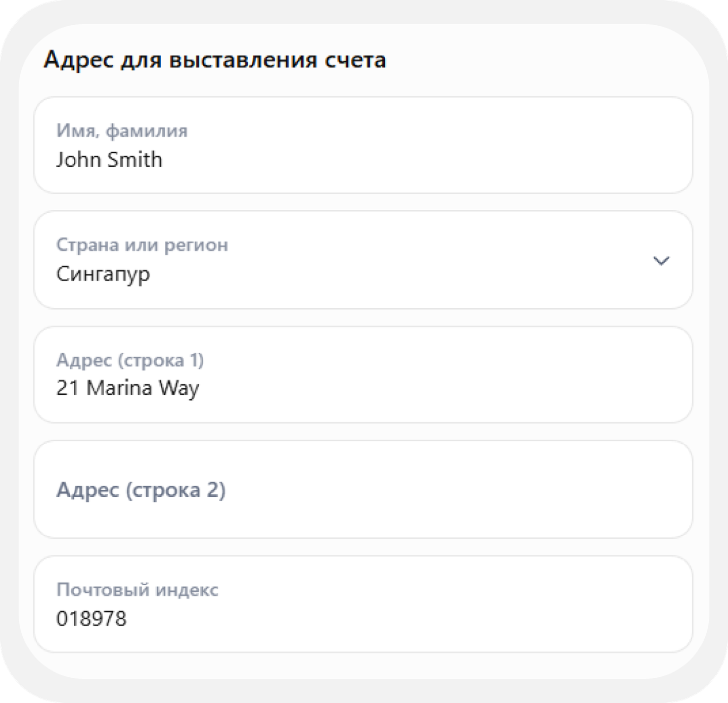Click the Адрес (строка 2) placeholder text
The width and height of the screenshot is (728, 703).
coord(141,490)
